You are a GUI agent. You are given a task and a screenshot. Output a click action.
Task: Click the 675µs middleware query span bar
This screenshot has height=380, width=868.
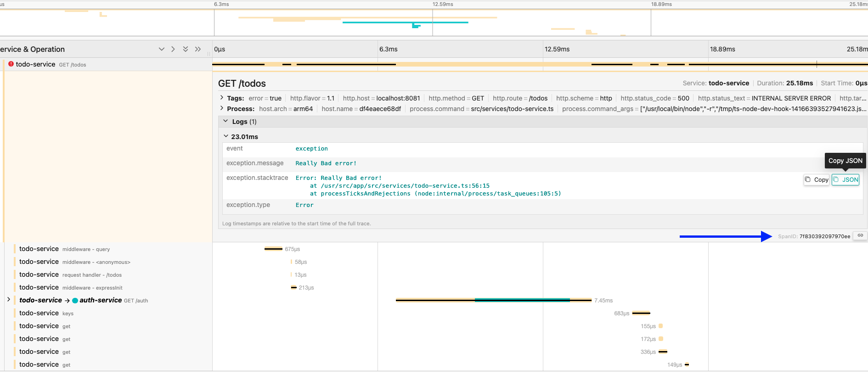click(x=273, y=249)
